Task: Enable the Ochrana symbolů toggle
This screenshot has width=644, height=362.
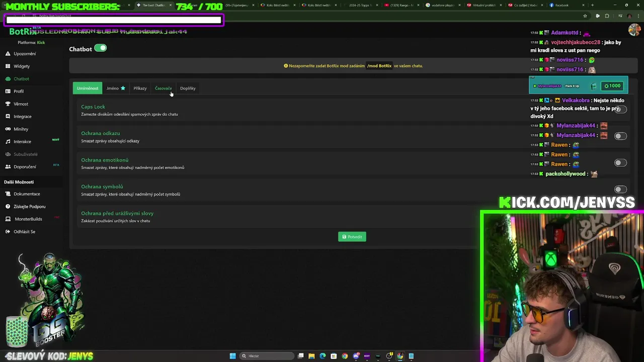Action: point(620,190)
